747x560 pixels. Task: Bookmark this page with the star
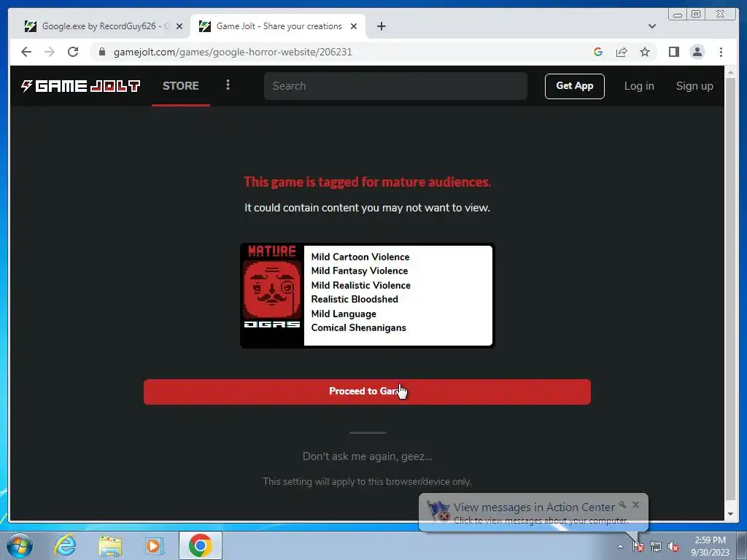click(x=645, y=52)
